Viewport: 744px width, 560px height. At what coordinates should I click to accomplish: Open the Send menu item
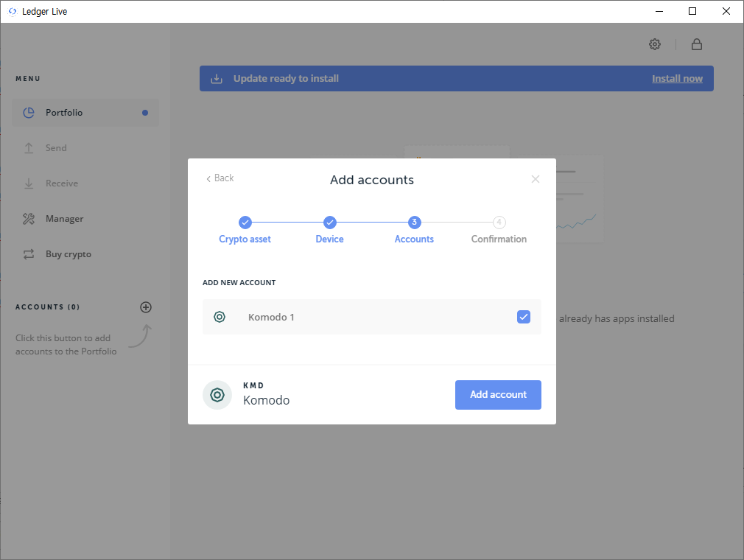[x=85, y=148]
